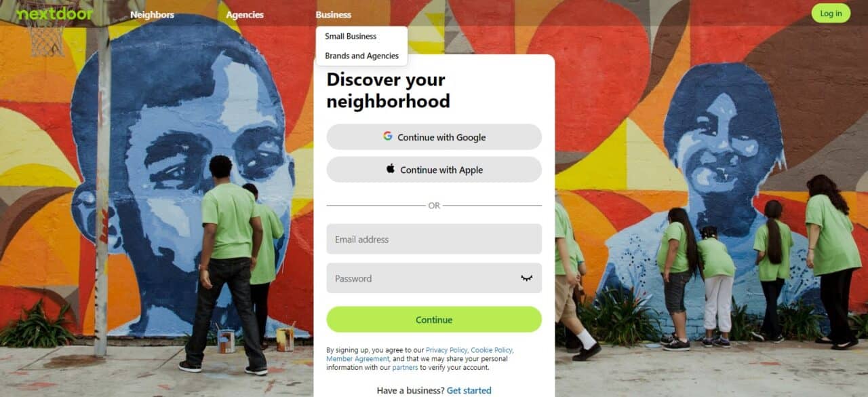Open the Agencies menu
The height and width of the screenshot is (397, 868).
pyautogui.click(x=245, y=14)
